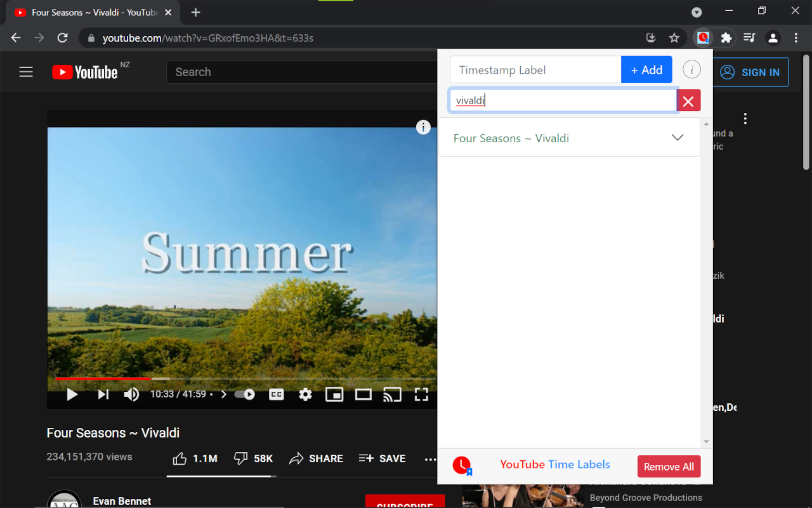Click the 234,151,370 views text

(89, 457)
